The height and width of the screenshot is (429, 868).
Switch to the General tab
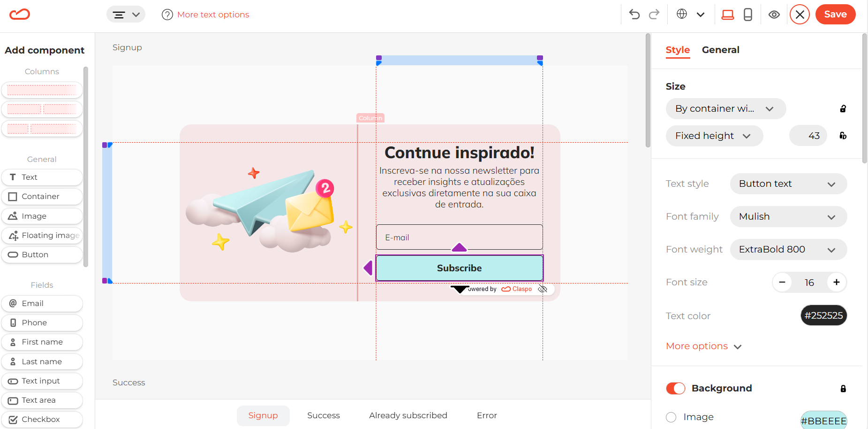pyautogui.click(x=720, y=50)
